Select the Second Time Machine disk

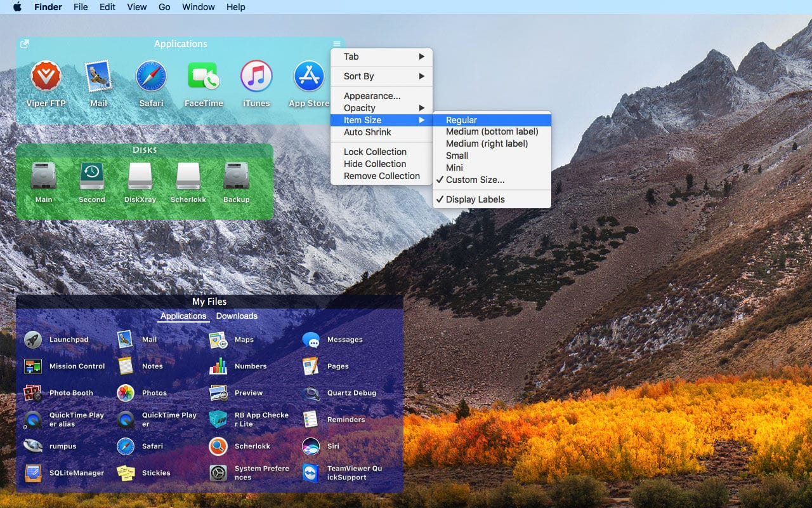pyautogui.click(x=92, y=176)
